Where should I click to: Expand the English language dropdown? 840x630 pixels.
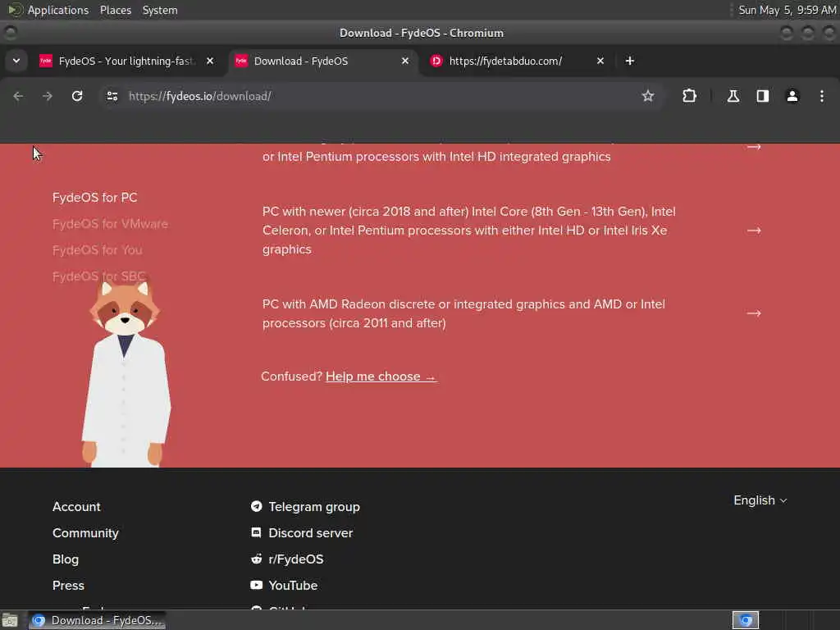[x=760, y=500]
